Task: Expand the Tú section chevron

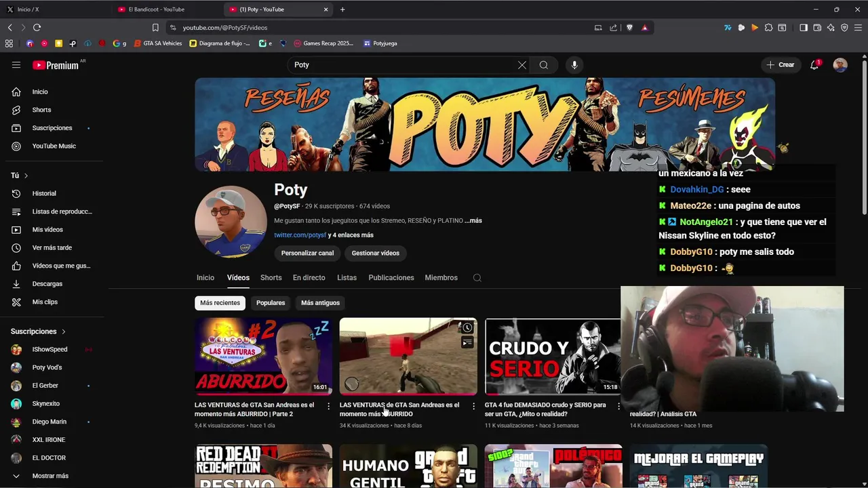Action: [26, 176]
